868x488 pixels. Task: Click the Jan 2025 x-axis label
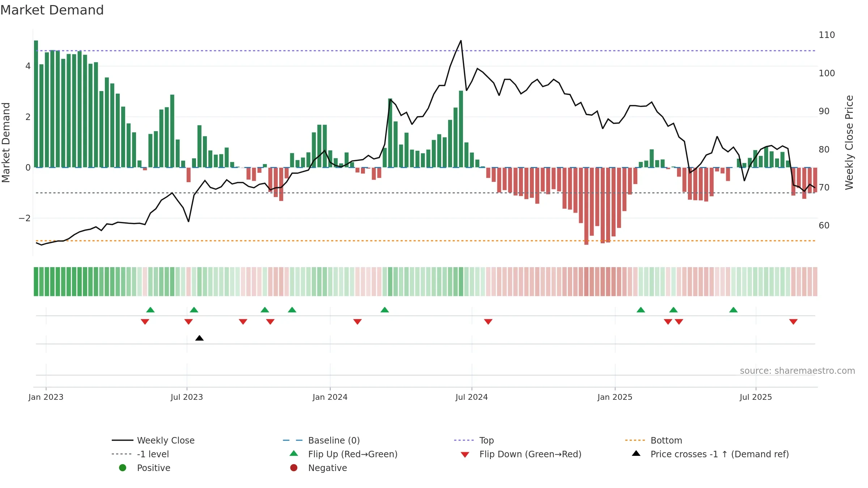pyautogui.click(x=615, y=397)
